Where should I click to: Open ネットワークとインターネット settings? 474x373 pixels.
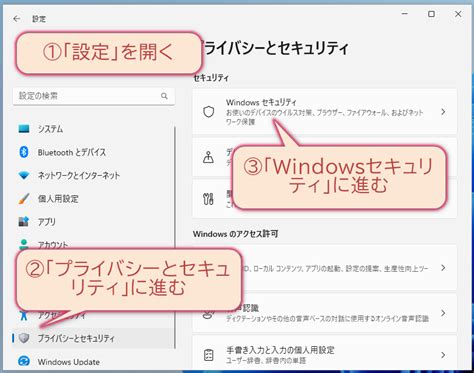[x=93, y=175]
